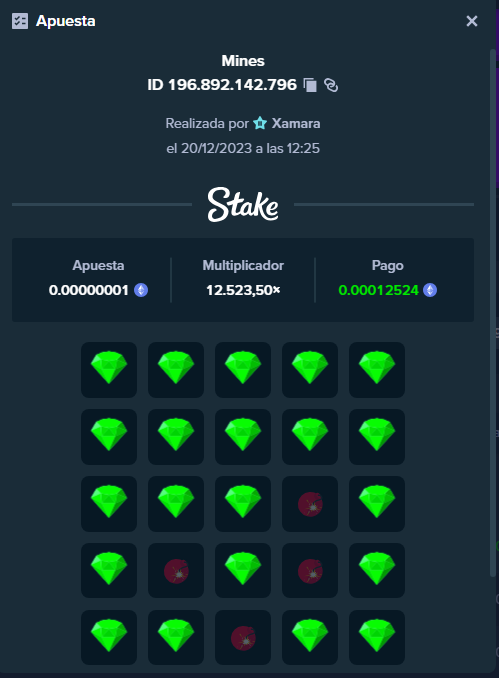Click Ethereum icon next to Pago amount

coord(430,290)
